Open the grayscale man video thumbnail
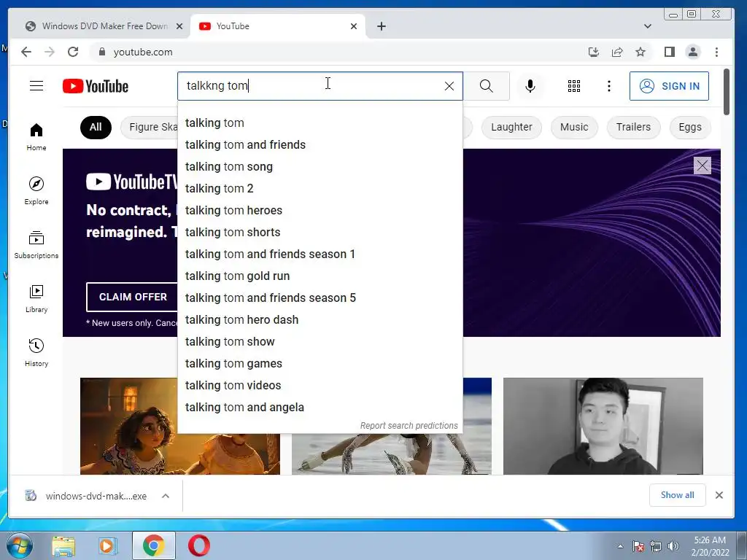Image resolution: width=747 pixels, height=560 pixels. [603, 426]
